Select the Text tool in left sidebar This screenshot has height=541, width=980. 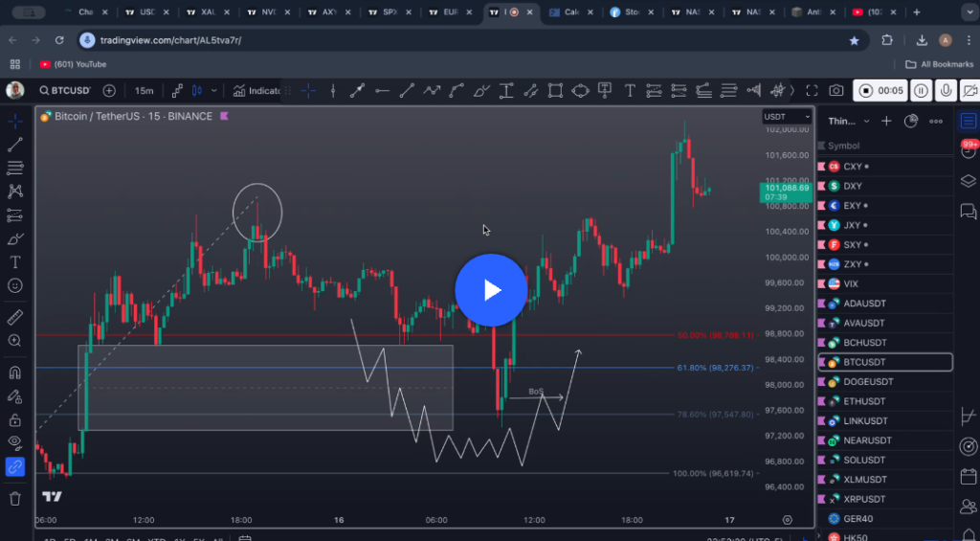[15, 261]
